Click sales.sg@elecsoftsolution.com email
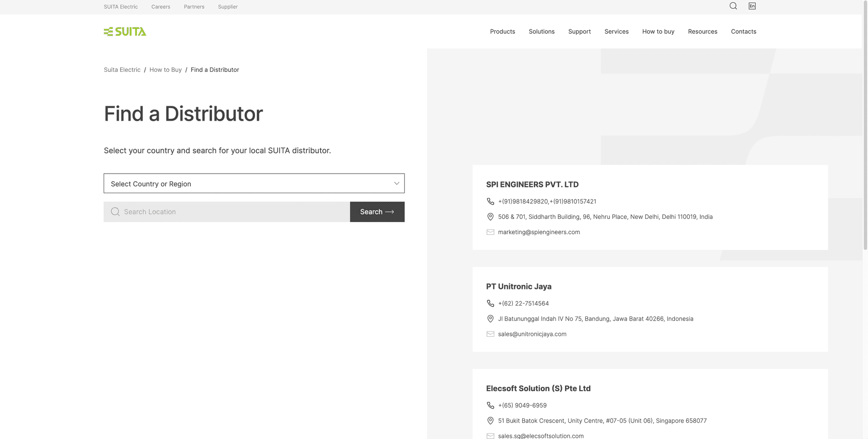The height and width of the screenshot is (439, 868). click(541, 436)
